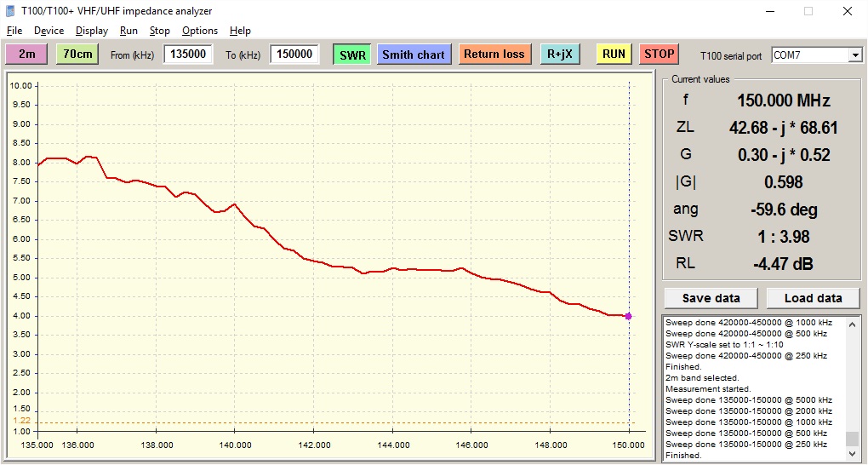Open the Device menu
This screenshot has height=465, width=868.
[49, 31]
